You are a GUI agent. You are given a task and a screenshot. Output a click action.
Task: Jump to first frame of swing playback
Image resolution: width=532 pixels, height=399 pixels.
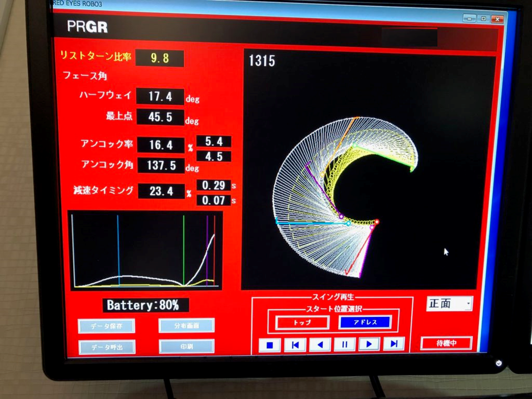click(x=295, y=345)
